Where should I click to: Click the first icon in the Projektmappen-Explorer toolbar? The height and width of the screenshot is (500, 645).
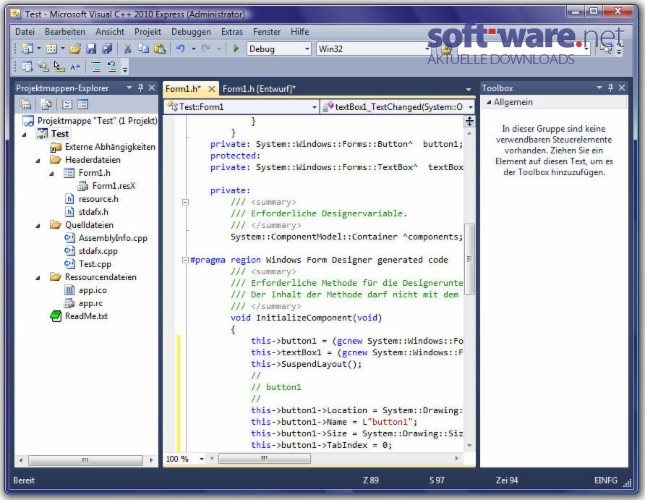pyautogui.click(x=26, y=104)
